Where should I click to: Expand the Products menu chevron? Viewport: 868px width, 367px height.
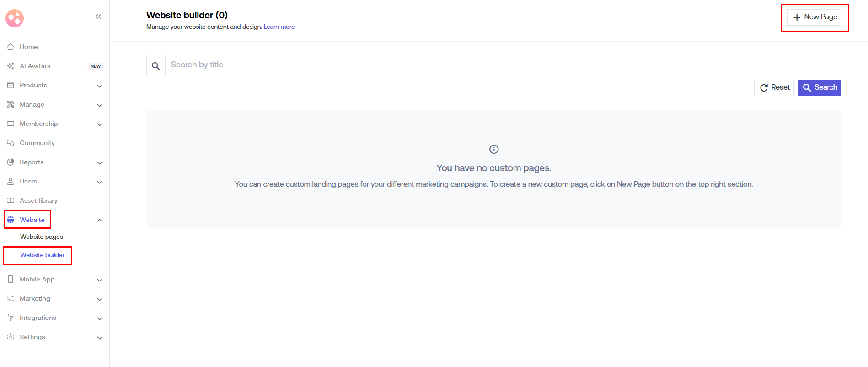click(x=100, y=86)
